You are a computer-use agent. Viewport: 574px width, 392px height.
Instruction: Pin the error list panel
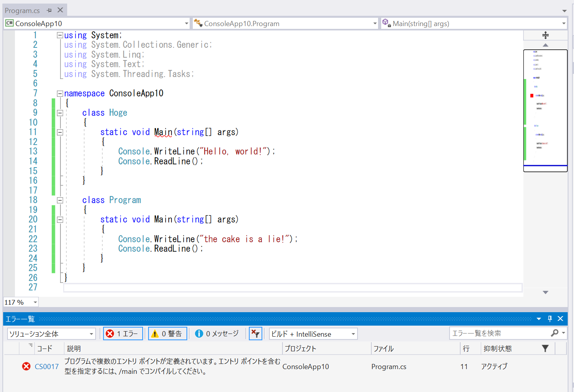click(x=550, y=318)
